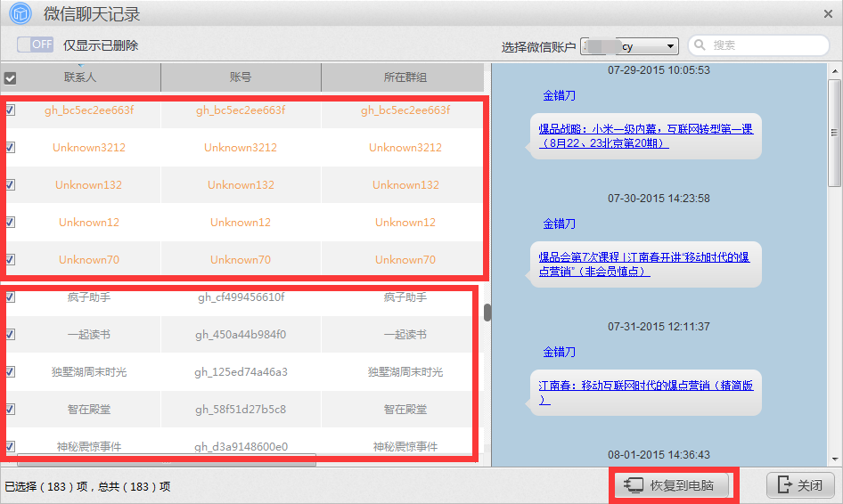Image resolution: width=843 pixels, height=504 pixels.
Task: Click timestamp 08-01-2015 14:36:43
Action: [x=659, y=454]
